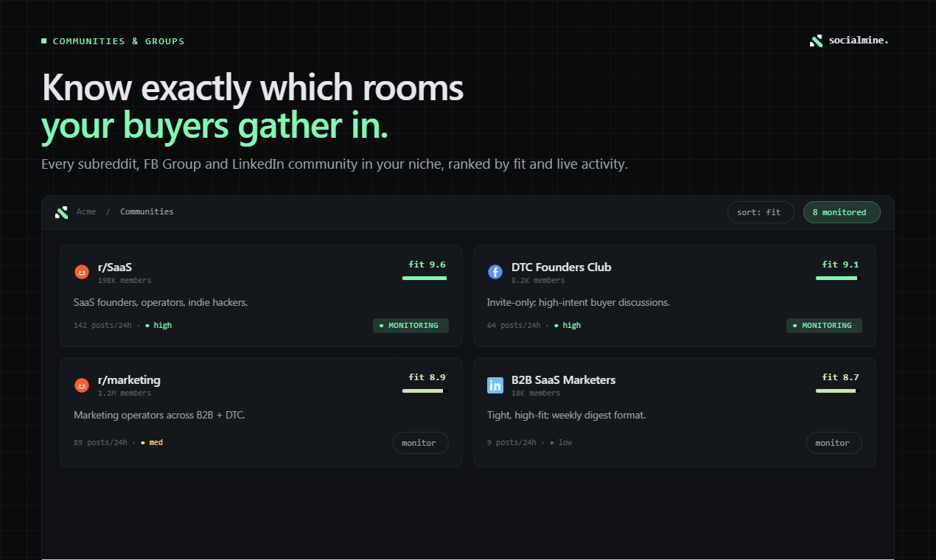This screenshot has width=936, height=560.
Task: Click monitor button on r/marketing card
Action: 420,443
